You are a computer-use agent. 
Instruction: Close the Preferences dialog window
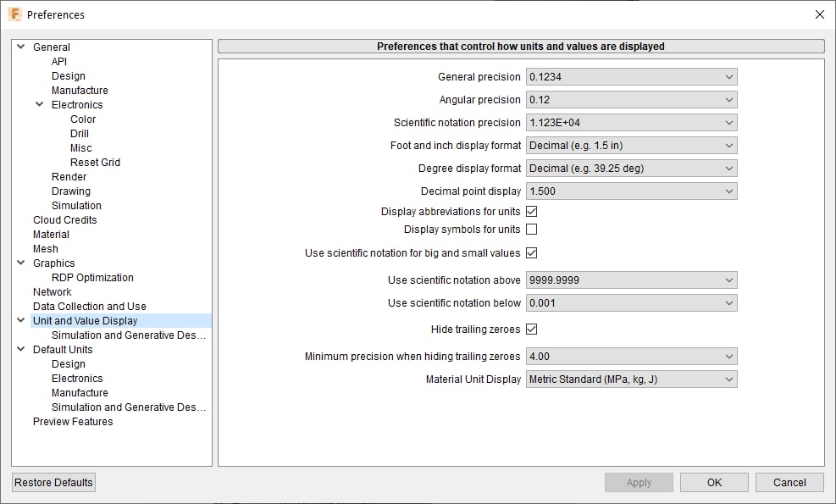(819, 14)
